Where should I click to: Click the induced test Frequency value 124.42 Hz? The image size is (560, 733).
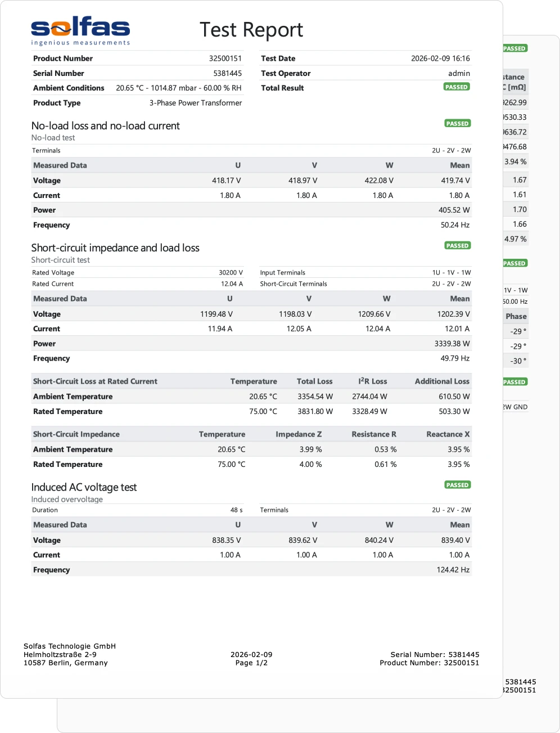pyautogui.click(x=453, y=570)
